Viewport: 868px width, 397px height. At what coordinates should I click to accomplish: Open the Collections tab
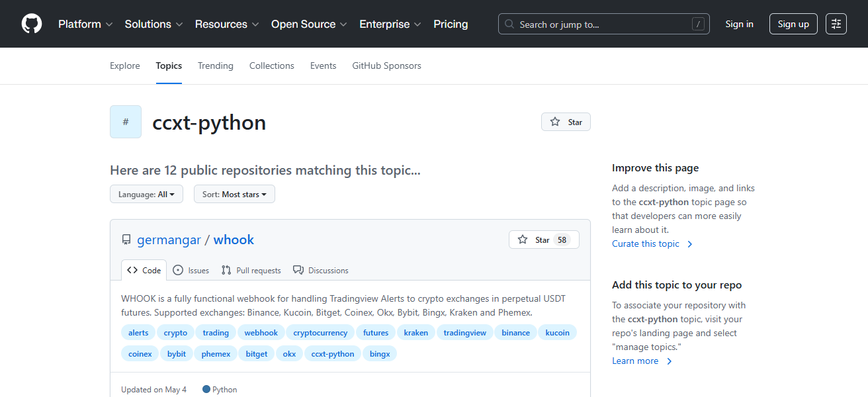pyautogui.click(x=272, y=66)
